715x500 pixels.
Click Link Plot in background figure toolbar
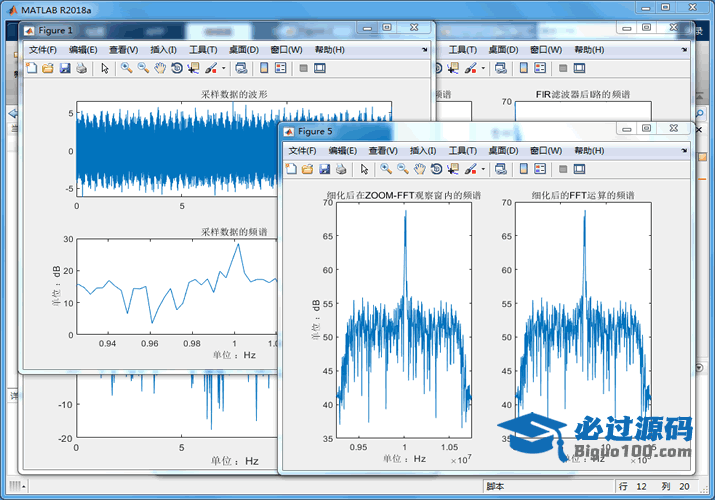(501, 68)
